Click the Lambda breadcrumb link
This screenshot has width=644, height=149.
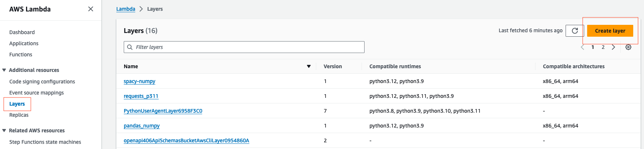(126, 9)
